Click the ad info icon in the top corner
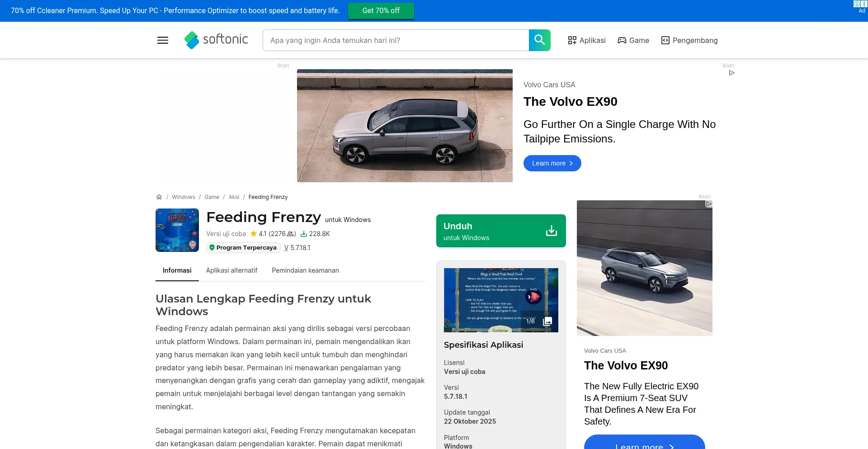This screenshot has width=868, height=449. coord(857,4)
